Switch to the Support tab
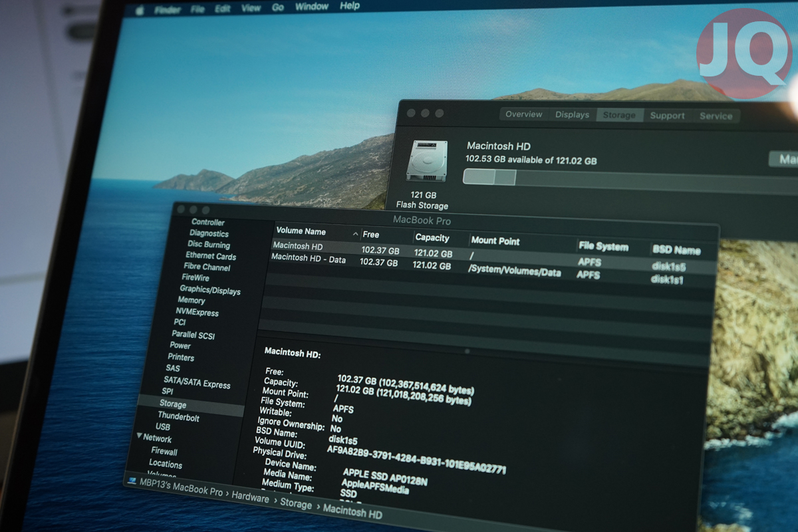Screen dimensions: 798x532 (668, 116)
